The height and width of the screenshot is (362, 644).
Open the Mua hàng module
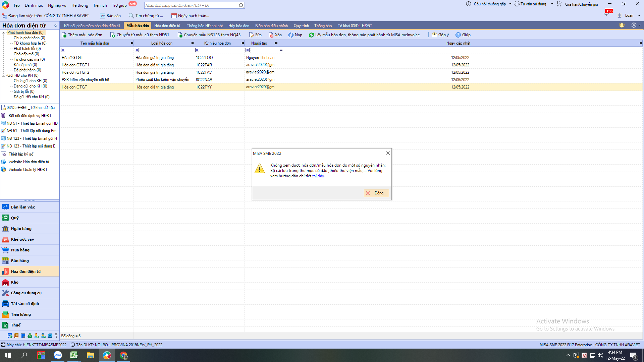[30, 250]
